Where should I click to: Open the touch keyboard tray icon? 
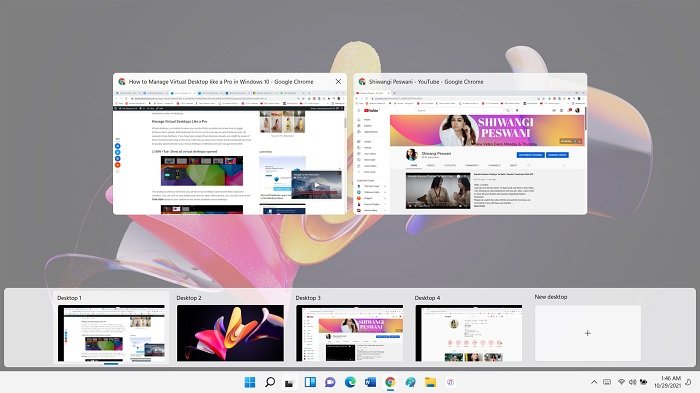(x=607, y=382)
